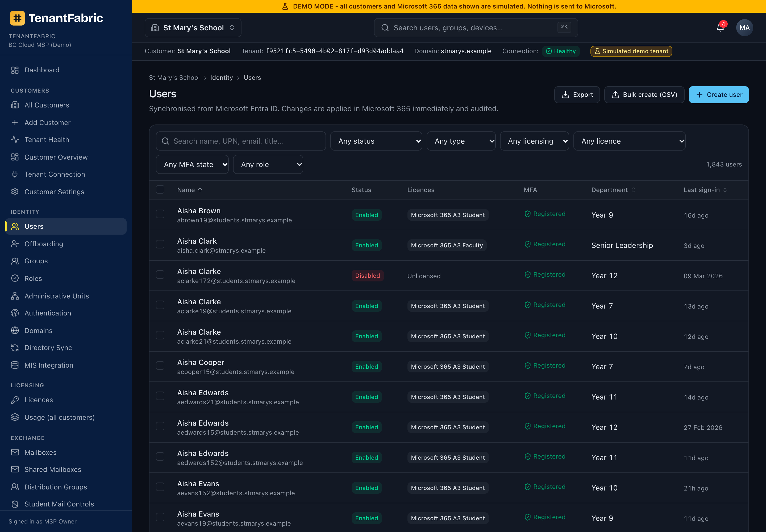Click the Tenant Health pulse icon

15,140
